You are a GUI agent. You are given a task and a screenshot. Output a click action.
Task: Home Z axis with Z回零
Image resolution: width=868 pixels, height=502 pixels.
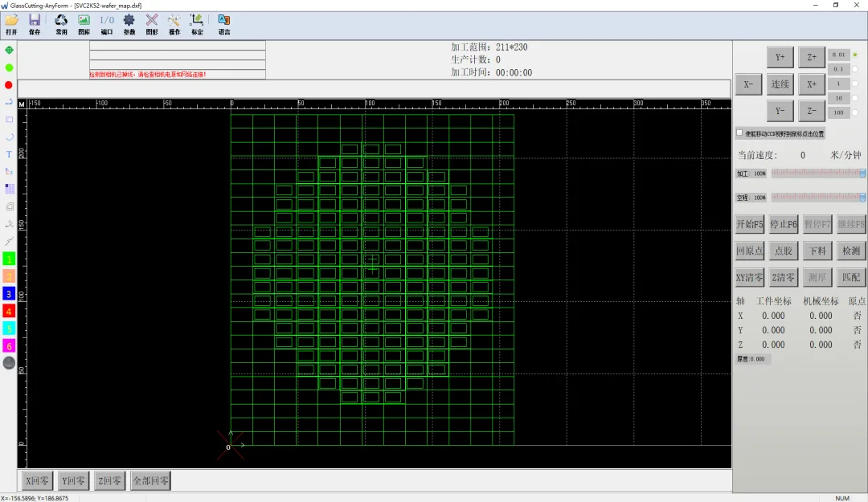click(x=109, y=481)
